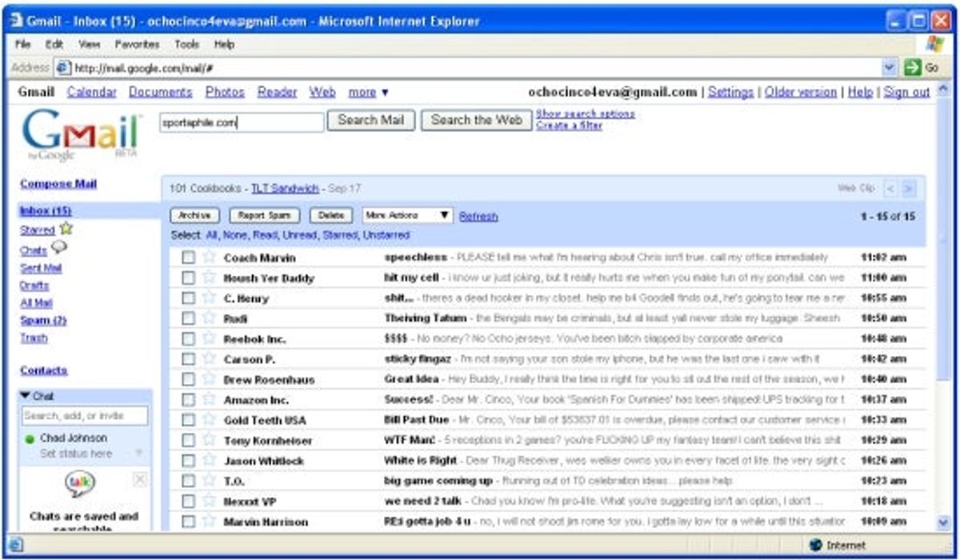Star the Rudi email
960x560 pixels.
209,318
